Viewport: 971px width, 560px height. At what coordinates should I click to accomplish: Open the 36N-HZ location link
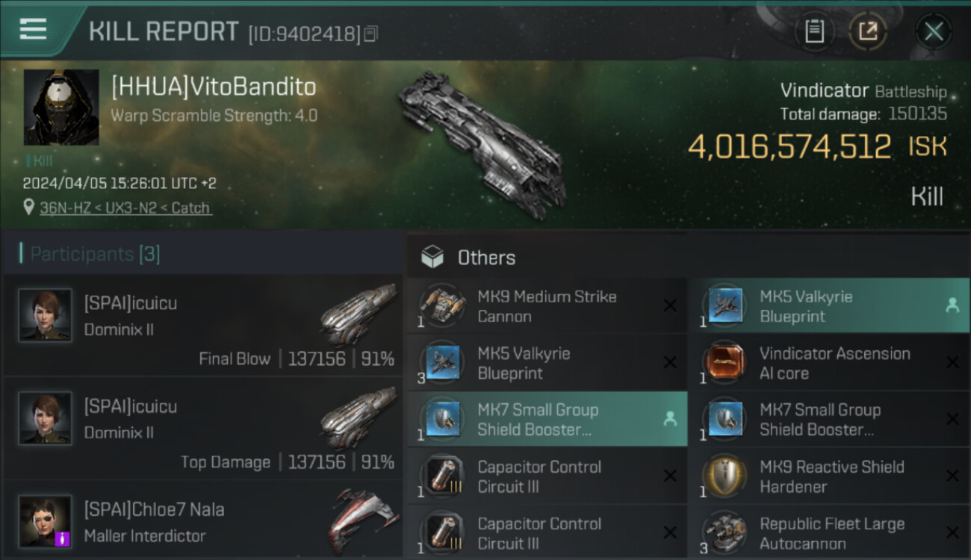(125, 208)
